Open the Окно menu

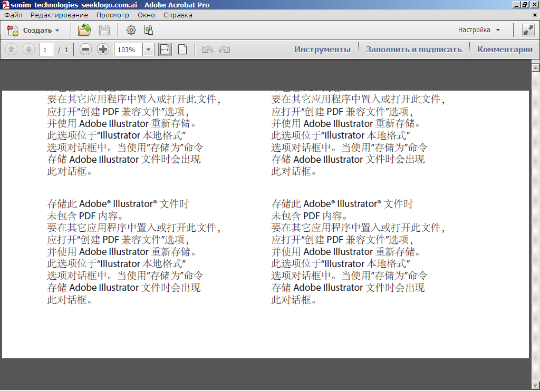point(147,15)
